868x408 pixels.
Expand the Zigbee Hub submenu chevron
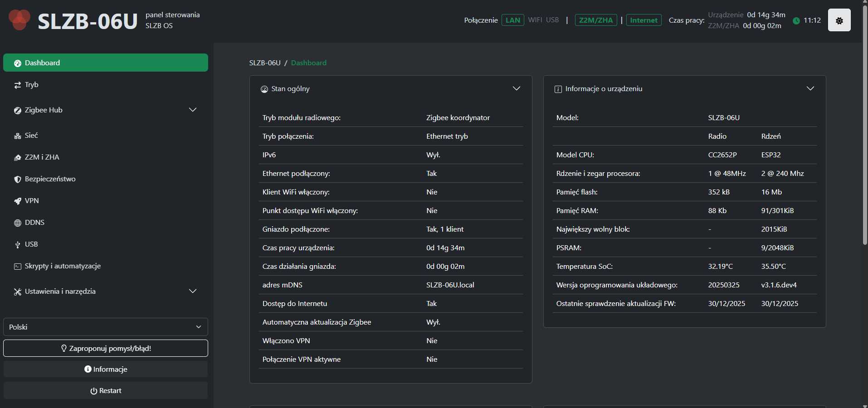193,110
